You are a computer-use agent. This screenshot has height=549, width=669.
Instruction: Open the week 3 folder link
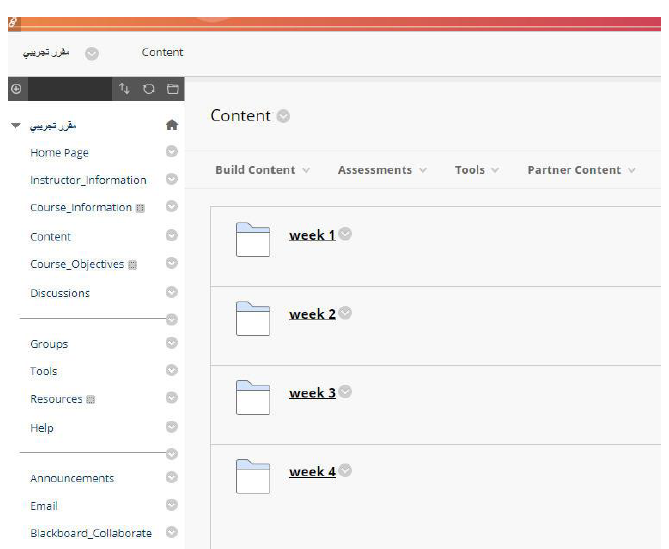point(312,393)
